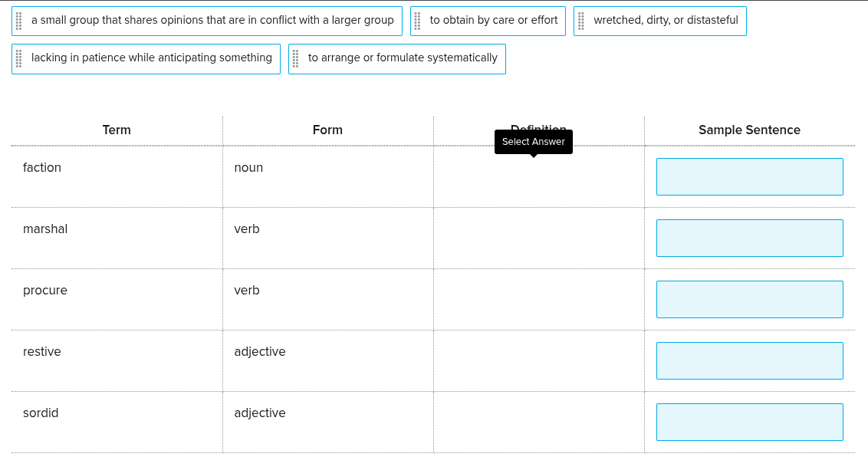Click drag handle on 'wretched, dirty' tile
868x457 pixels.
tap(581, 21)
